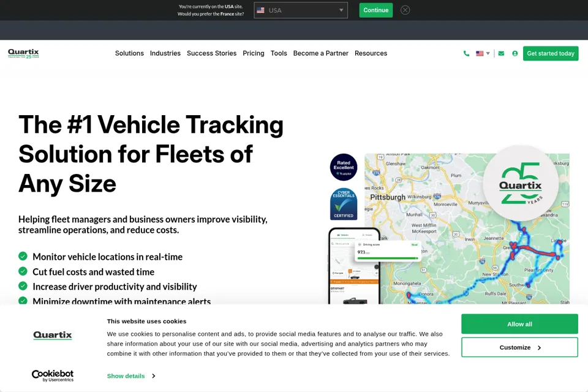Click the Pittsburgh map image
Image resolution: width=588 pixels, height=392 pixels.
[x=467, y=228]
